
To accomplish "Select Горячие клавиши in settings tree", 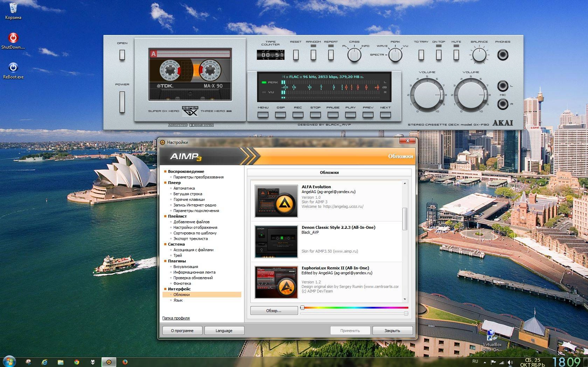I will (189, 199).
